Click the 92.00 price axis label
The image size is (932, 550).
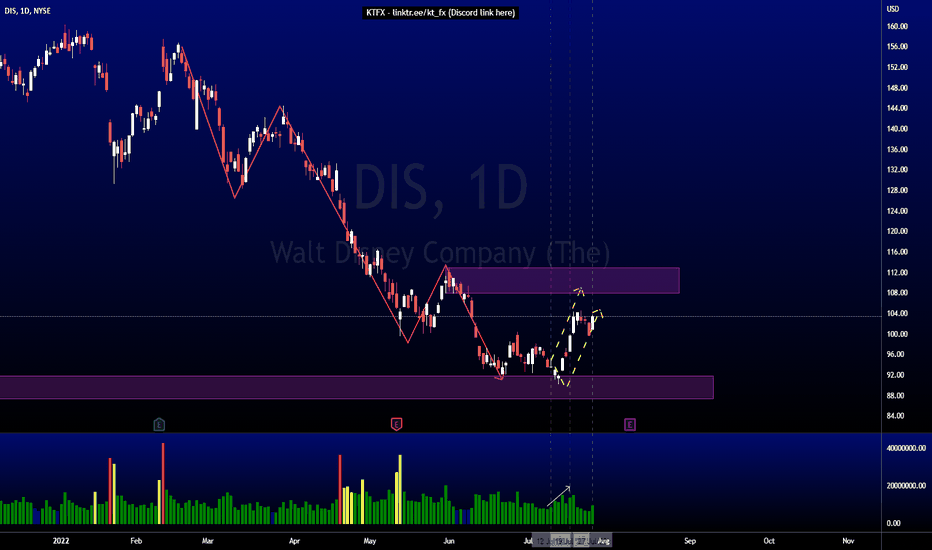(895, 375)
